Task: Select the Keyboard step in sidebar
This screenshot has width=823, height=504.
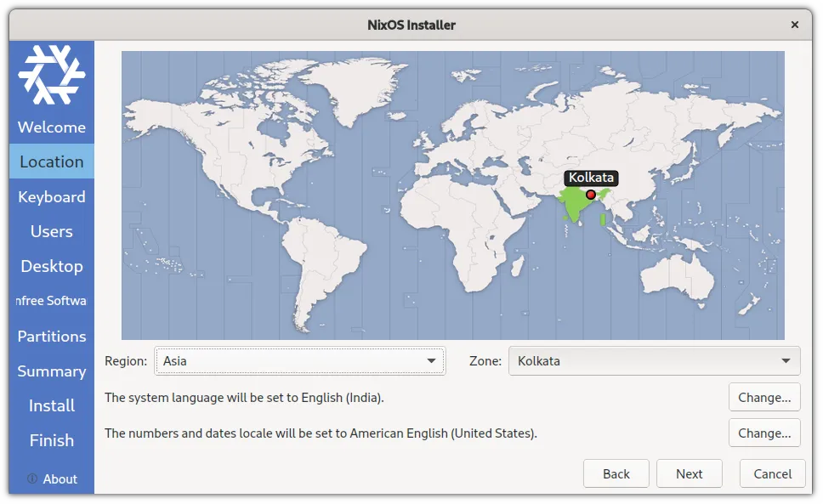Action: [x=52, y=197]
